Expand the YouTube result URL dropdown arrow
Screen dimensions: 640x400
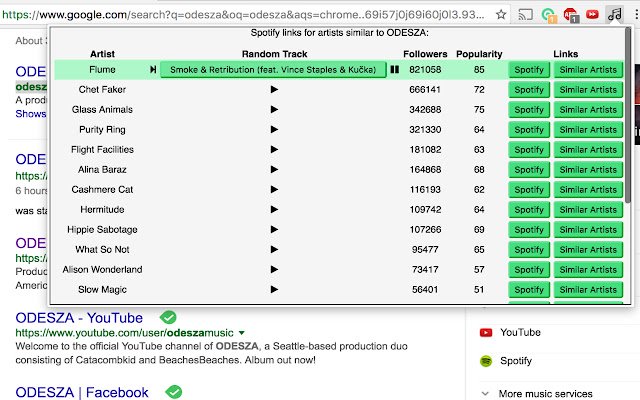(x=241, y=333)
